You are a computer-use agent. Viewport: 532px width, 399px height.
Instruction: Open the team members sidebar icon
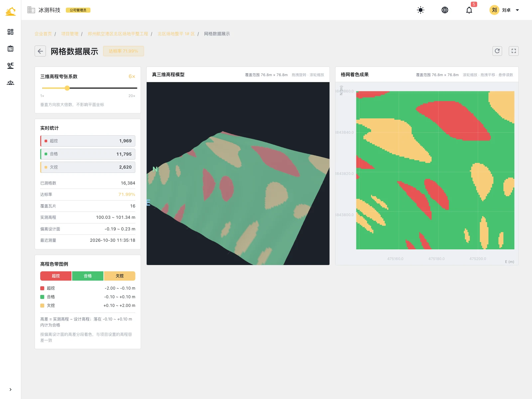coord(10,83)
